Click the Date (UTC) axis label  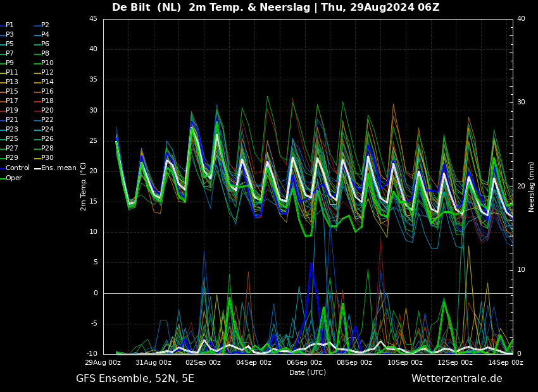coord(308,372)
